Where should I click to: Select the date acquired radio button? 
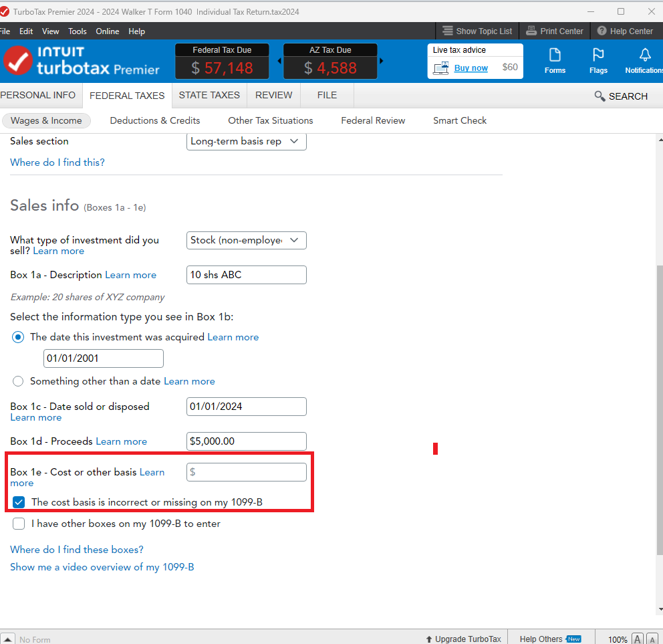point(18,337)
